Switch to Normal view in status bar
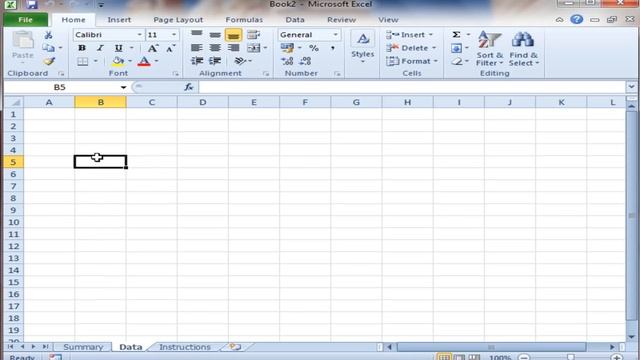This screenshot has height=360, width=640. [x=444, y=357]
